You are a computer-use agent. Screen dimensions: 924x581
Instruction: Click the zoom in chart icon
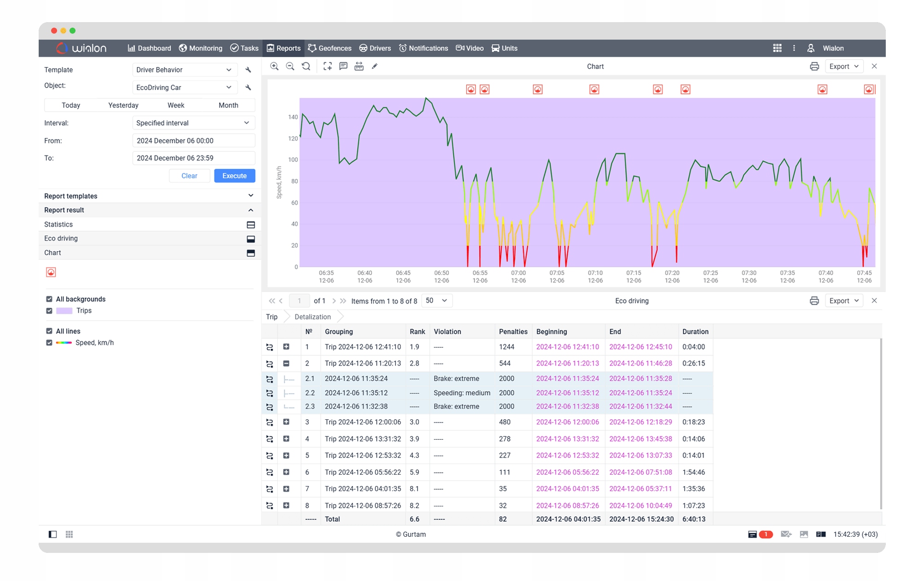(x=274, y=66)
